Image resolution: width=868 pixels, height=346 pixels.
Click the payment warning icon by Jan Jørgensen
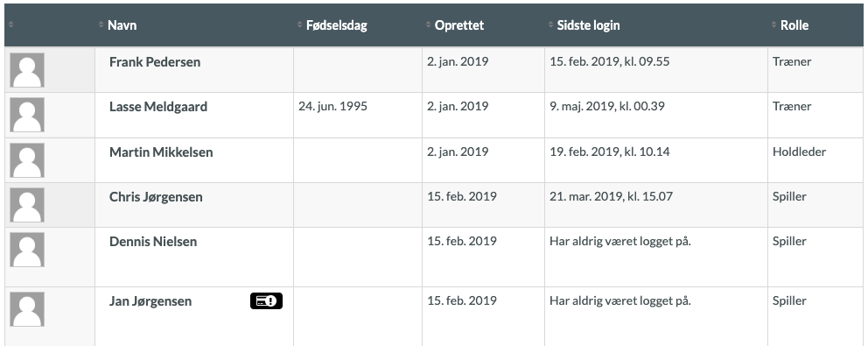tap(266, 300)
